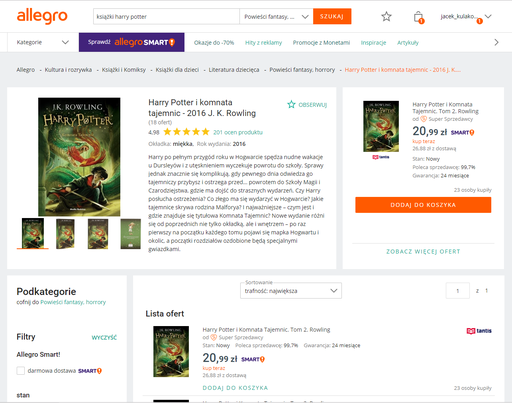Click the sidebar offer book cover

tap(381, 126)
